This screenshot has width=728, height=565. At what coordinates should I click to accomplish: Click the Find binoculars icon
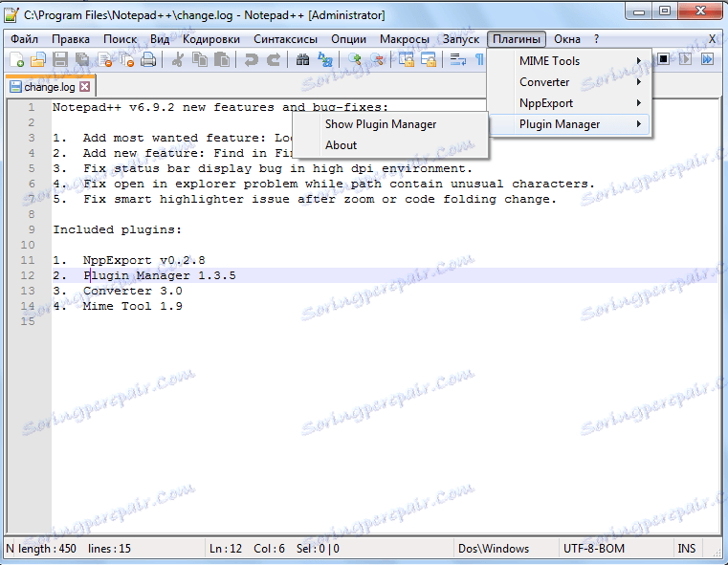click(302, 60)
